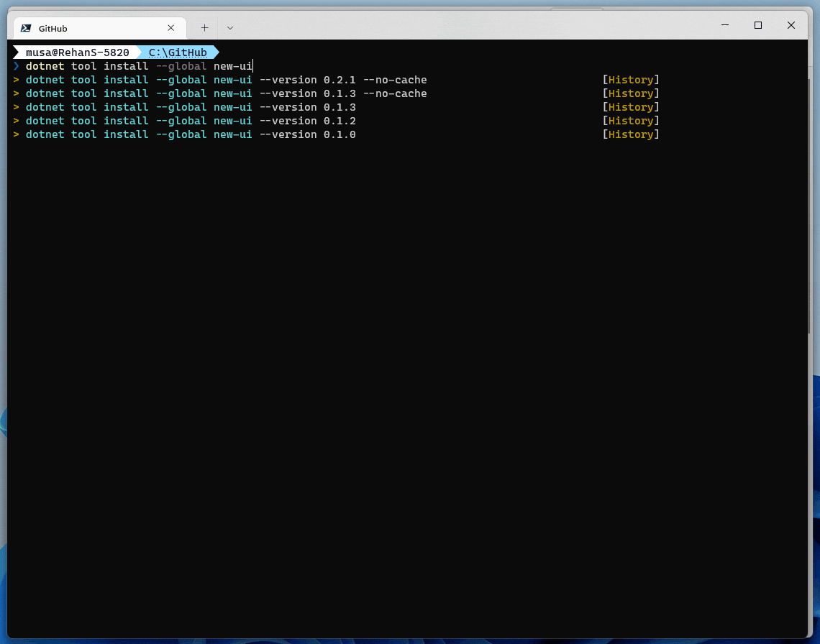The height and width of the screenshot is (644, 820).
Task: Click the blue prompt chevron before dotnet
Action: [x=17, y=66]
